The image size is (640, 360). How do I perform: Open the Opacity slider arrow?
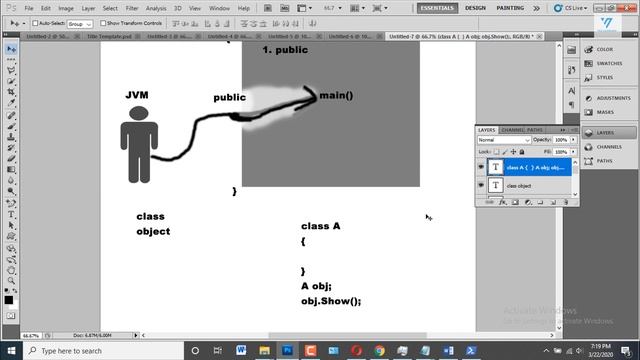[x=573, y=140]
